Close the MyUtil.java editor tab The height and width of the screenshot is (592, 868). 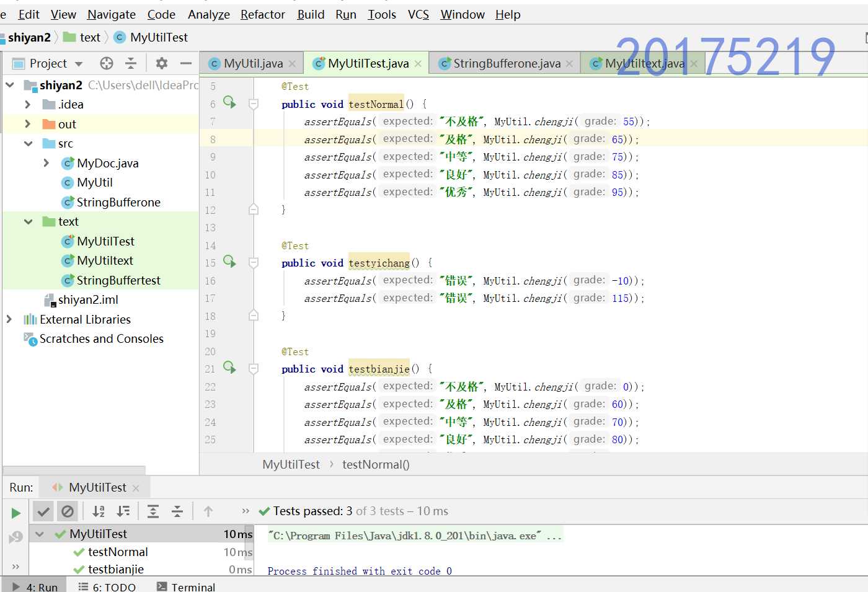tap(293, 63)
